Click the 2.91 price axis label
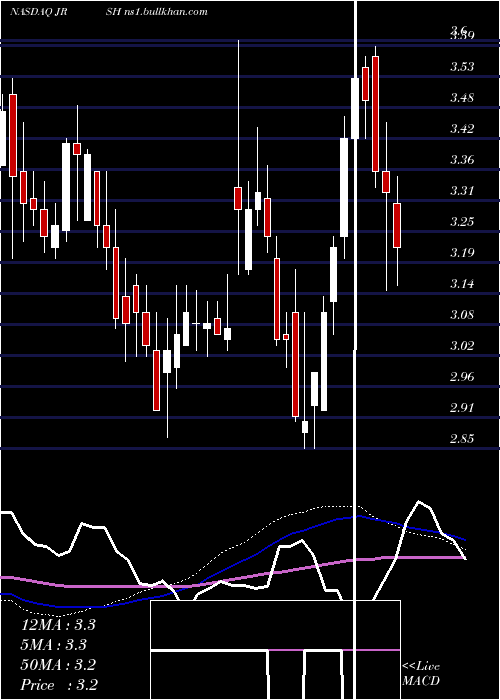Screen dimensions: 500x700 click(462, 408)
